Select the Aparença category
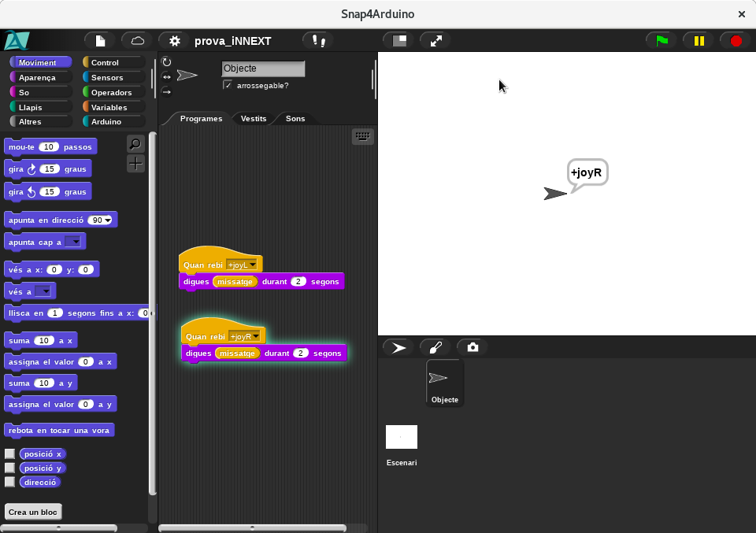The width and height of the screenshot is (756, 533). tap(41, 78)
